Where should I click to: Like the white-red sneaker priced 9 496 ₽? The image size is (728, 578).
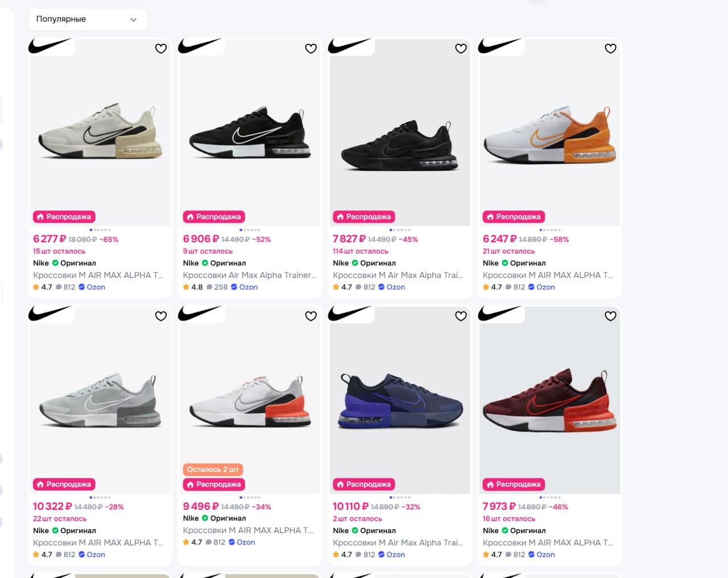tap(311, 316)
